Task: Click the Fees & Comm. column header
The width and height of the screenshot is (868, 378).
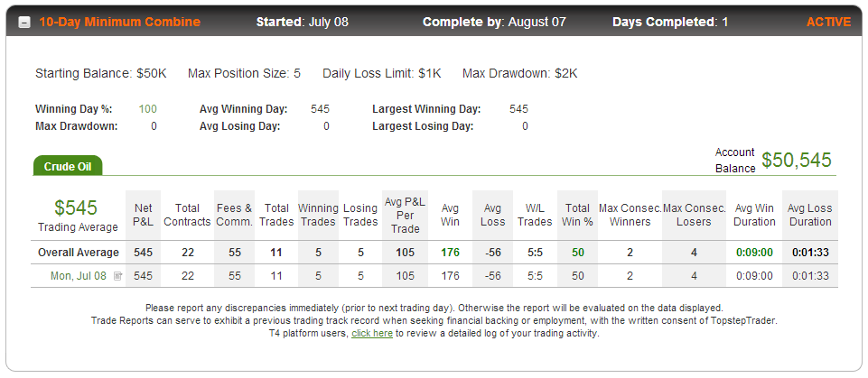Action: point(235,215)
